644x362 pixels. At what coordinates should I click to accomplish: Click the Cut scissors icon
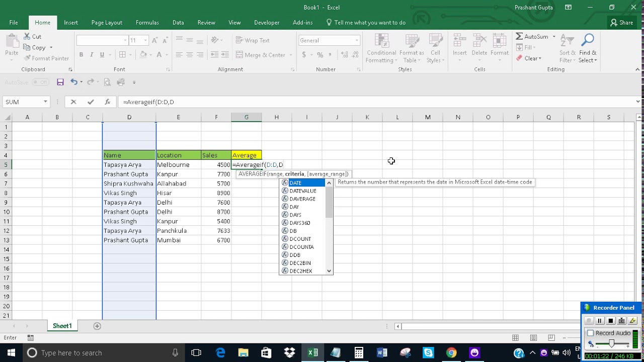point(27,37)
